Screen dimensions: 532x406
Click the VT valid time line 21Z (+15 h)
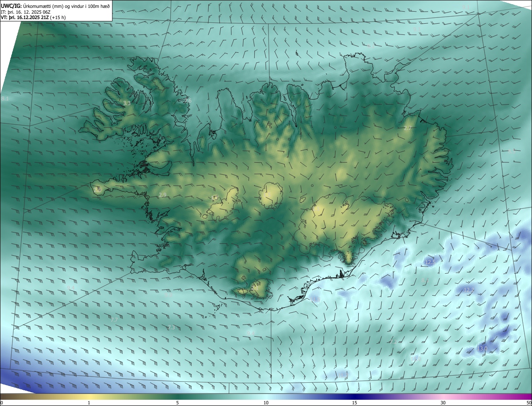[33, 17]
